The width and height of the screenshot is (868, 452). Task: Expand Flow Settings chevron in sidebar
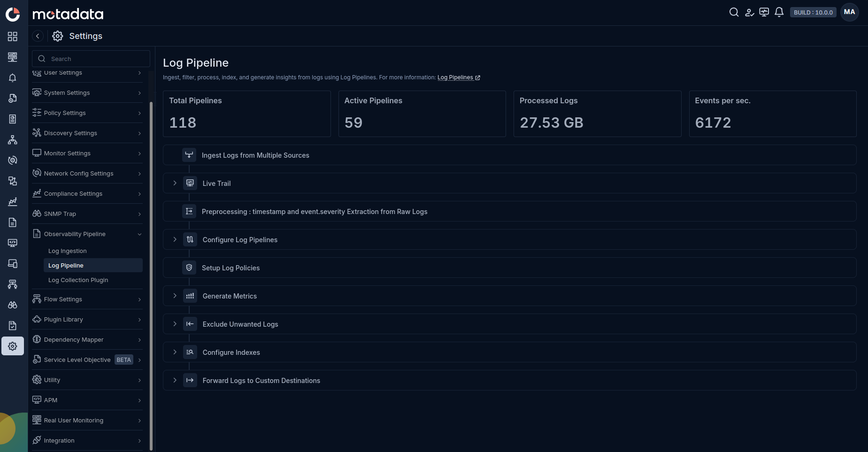click(x=139, y=299)
